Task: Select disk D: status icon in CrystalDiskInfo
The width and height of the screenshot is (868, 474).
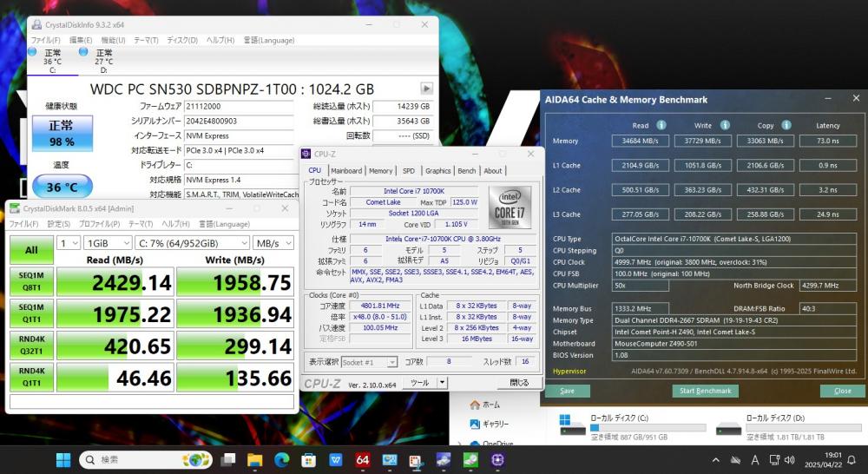Action: 83,51
